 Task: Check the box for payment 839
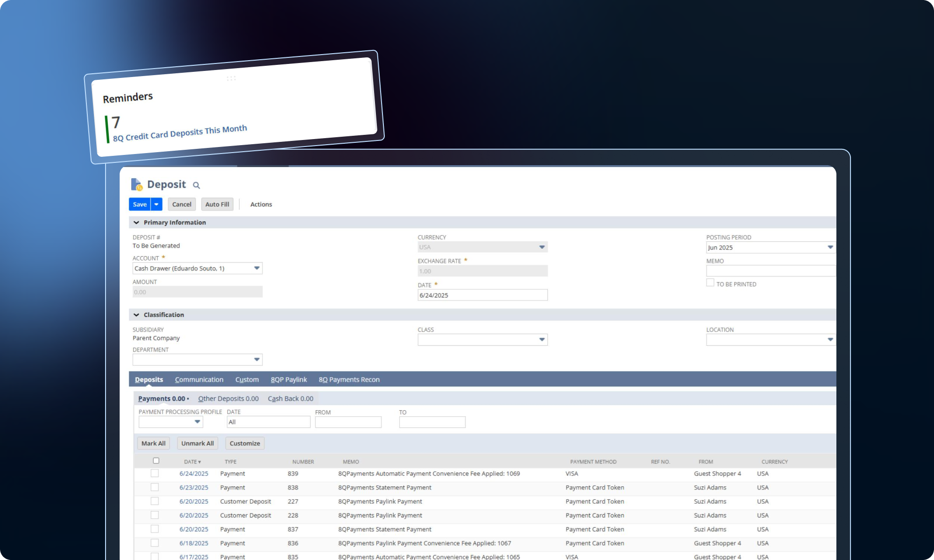point(155,473)
